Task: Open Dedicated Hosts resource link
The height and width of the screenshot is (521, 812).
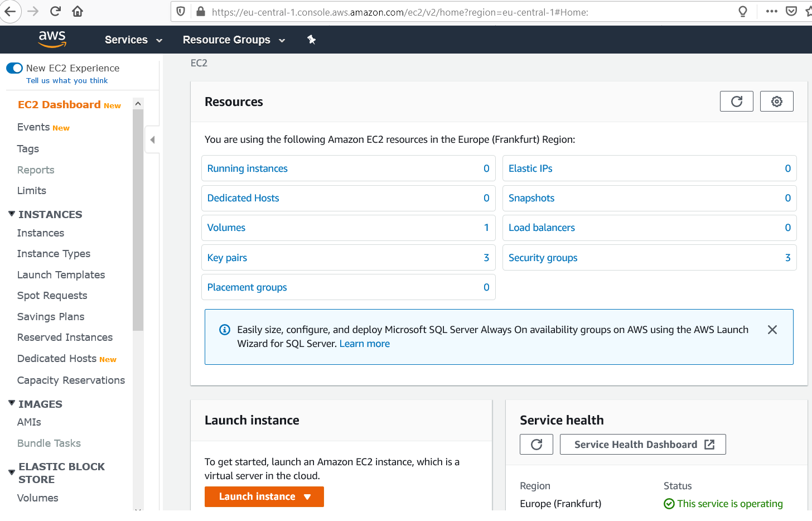Action: [x=243, y=198]
